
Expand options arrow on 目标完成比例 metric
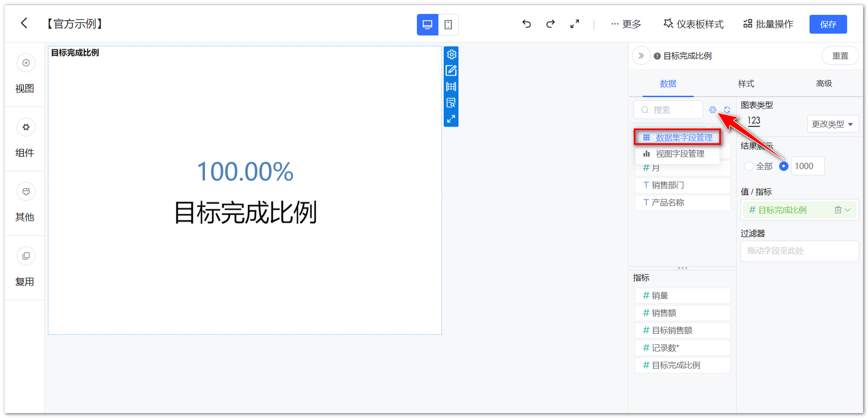tap(848, 210)
